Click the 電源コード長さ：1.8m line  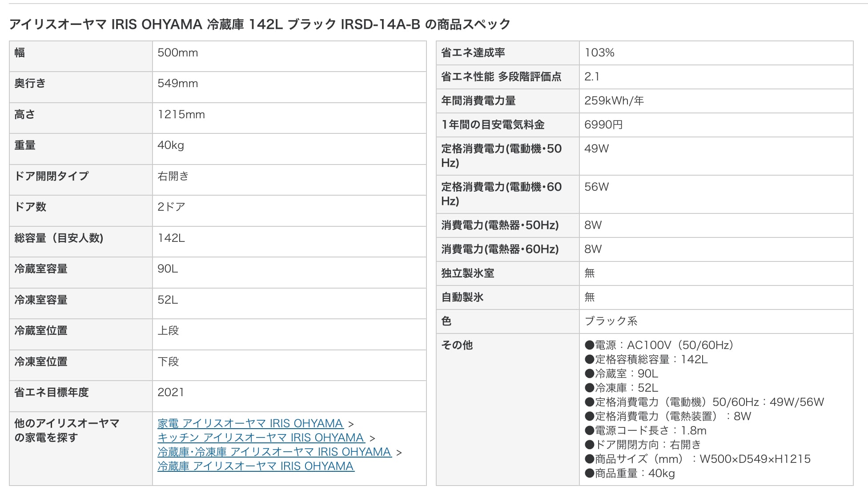coord(646,430)
